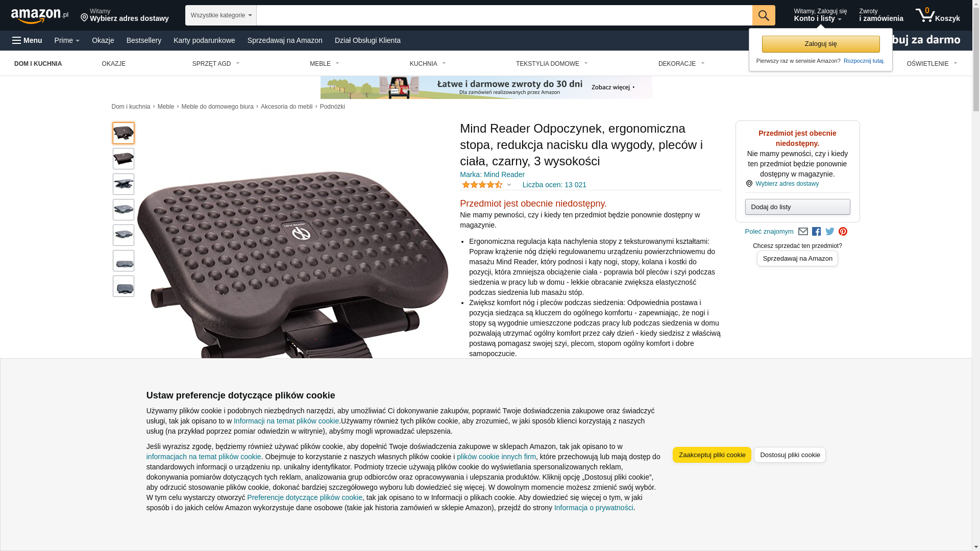Expand the MEBLE category menu
Image resolution: width=980 pixels, height=551 pixels.
(325, 64)
